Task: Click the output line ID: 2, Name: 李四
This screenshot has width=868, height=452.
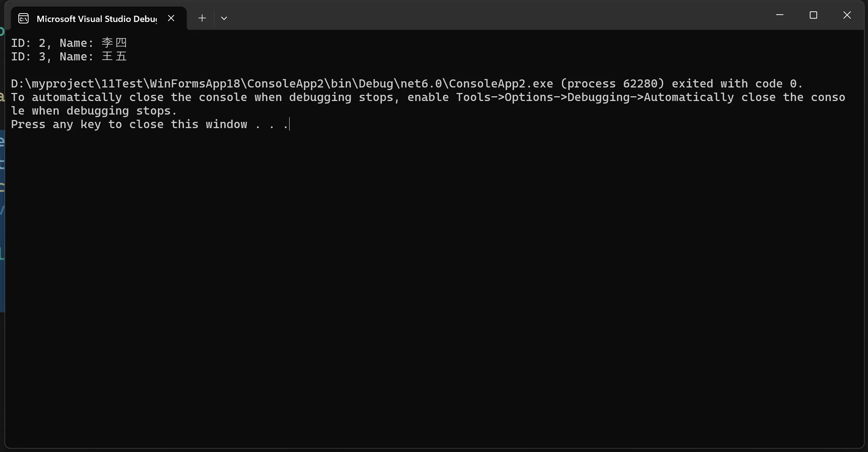Action: pyautogui.click(x=69, y=43)
